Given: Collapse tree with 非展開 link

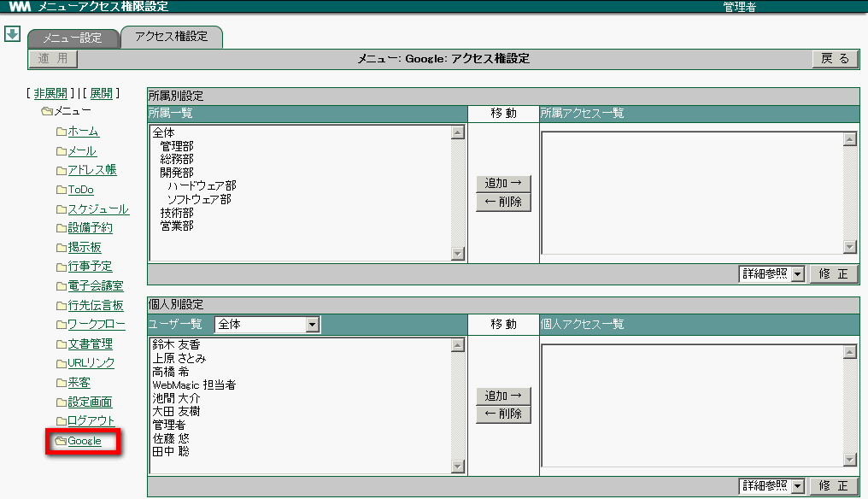Looking at the screenshot, I should coord(50,94).
